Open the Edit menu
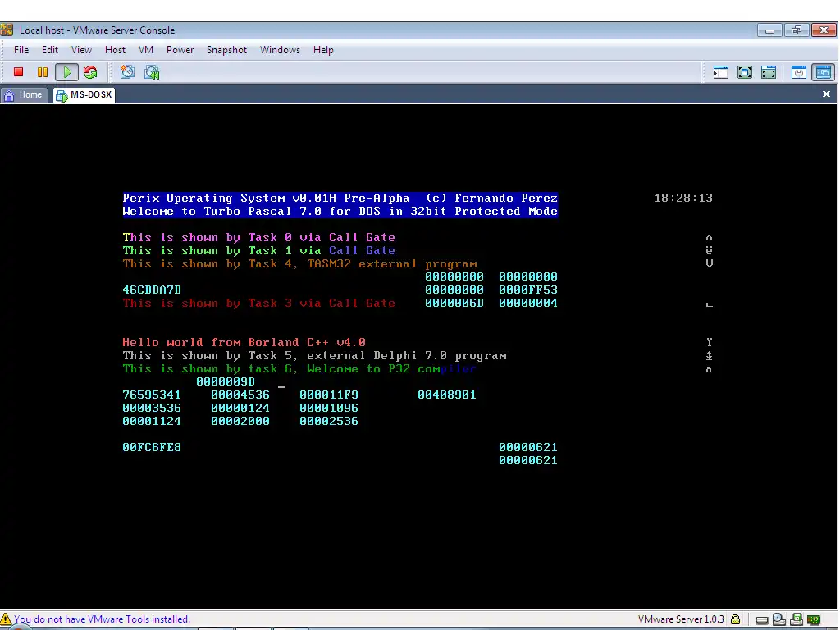The width and height of the screenshot is (840, 630). click(x=50, y=50)
